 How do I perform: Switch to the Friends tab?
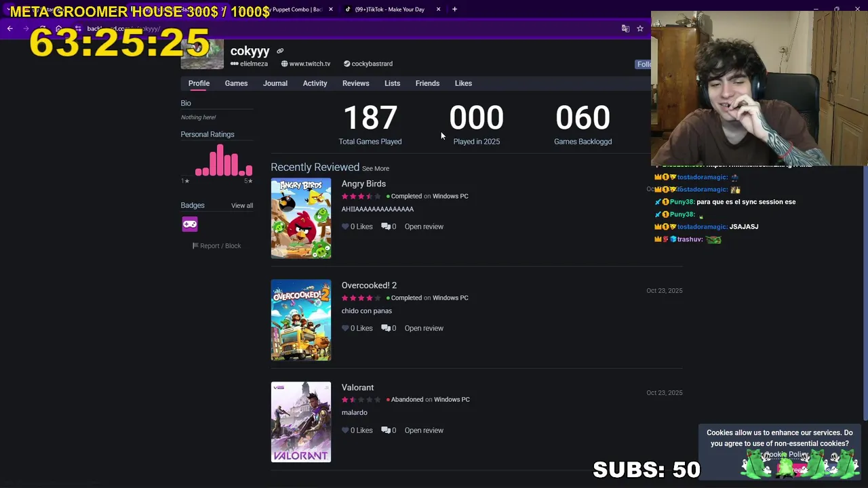(x=427, y=83)
